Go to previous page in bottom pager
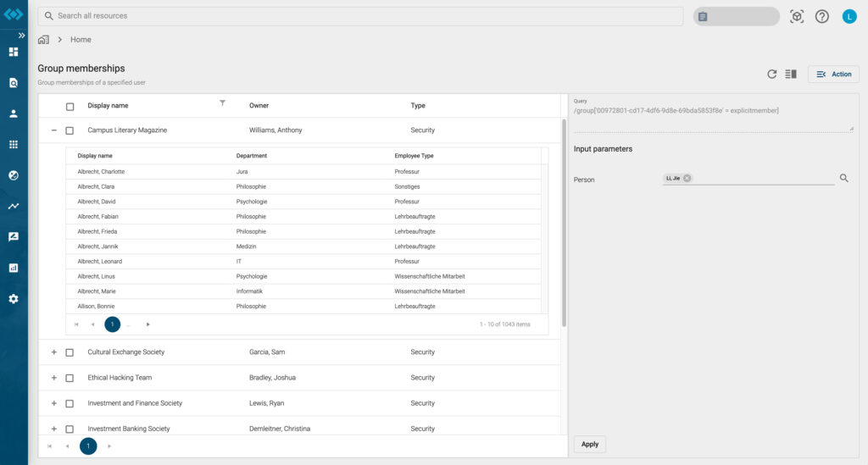 pyautogui.click(x=68, y=446)
